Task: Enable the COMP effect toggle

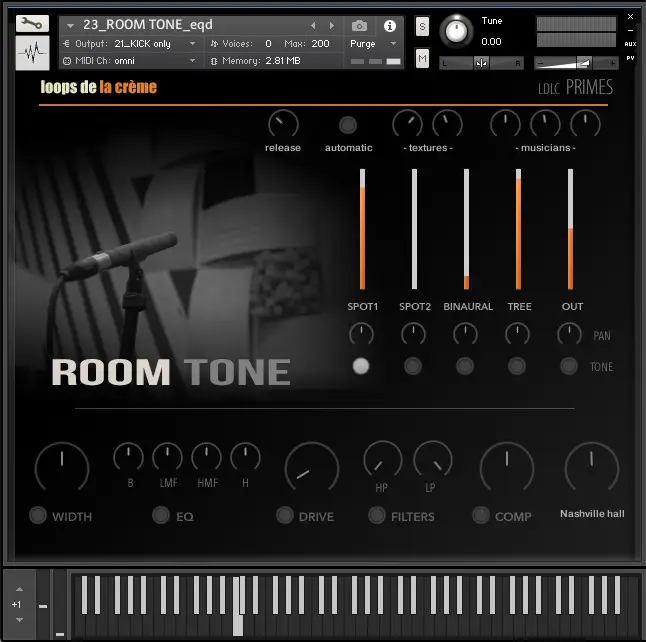Action: point(481,515)
